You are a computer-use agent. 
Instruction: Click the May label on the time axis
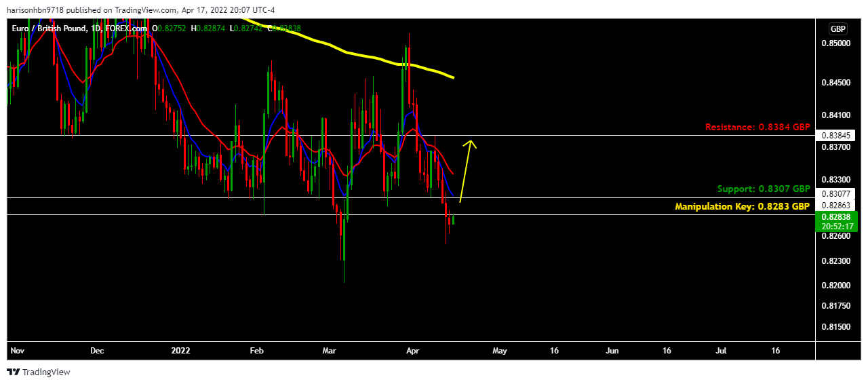pyautogui.click(x=500, y=351)
